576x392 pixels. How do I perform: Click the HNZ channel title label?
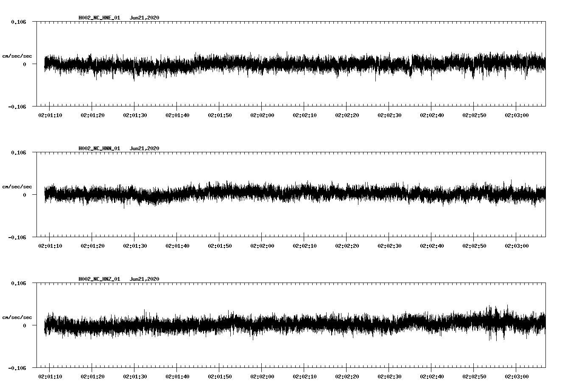(x=99, y=279)
